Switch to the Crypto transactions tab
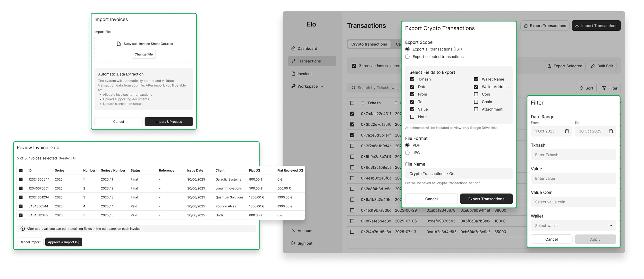Image resolution: width=644 pixels, height=279 pixels. tap(369, 44)
